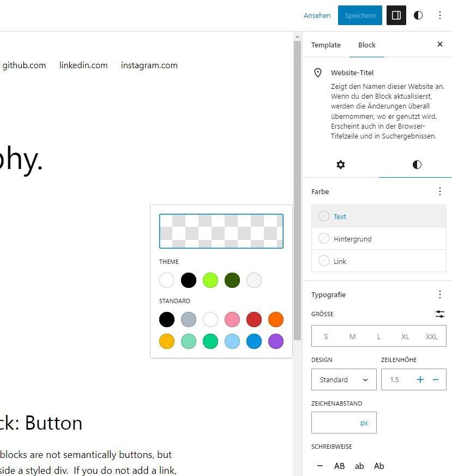Image resolution: width=452 pixels, height=476 pixels.
Task: Select font size L
Action: point(379,336)
